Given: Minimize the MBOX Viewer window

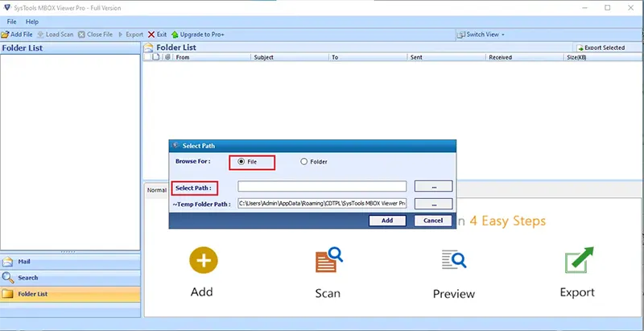Looking at the screenshot, I should coord(584,7).
